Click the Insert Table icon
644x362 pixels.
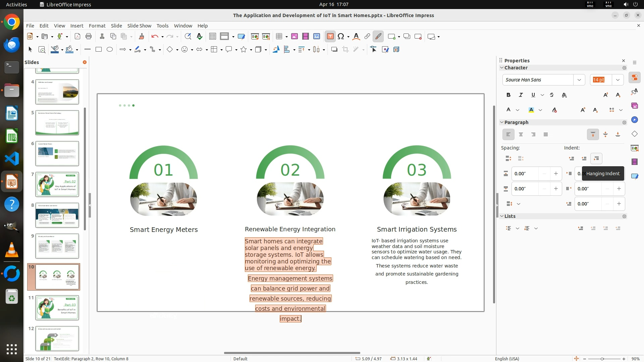[279, 37]
